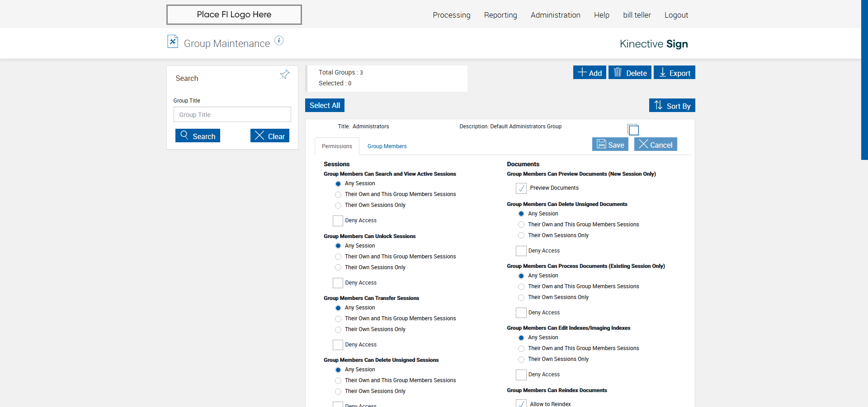Screen dimensions: 868x407
Task: Open the Processing menu
Action: point(451,15)
